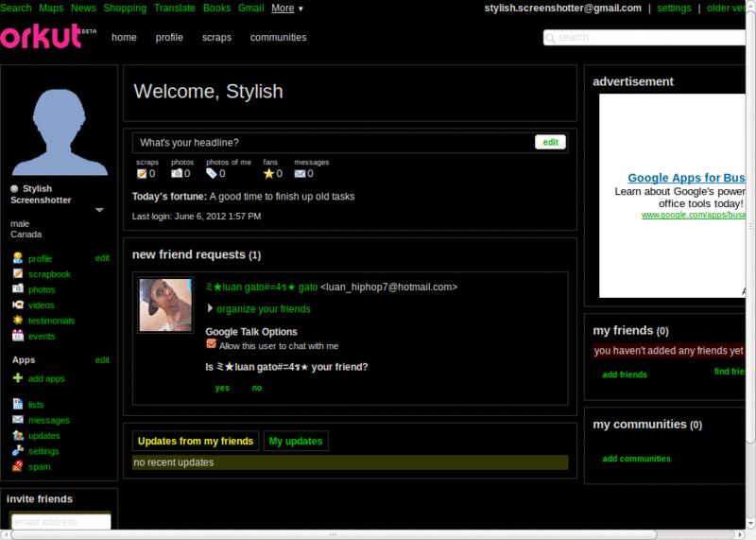Open Maps link in Google bar
The height and width of the screenshot is (540, 756).
pyautogui.click(x=51, y=9)
